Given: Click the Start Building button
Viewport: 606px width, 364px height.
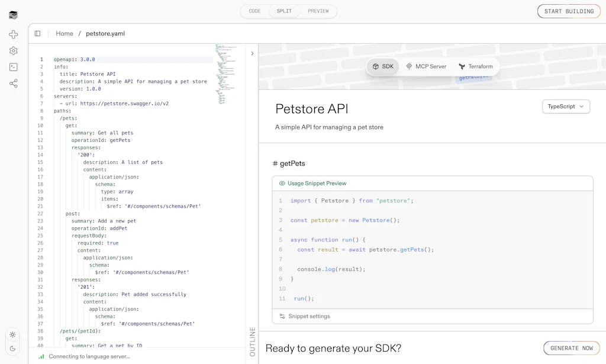Looking at the screenshot, I should coord(569,11).
